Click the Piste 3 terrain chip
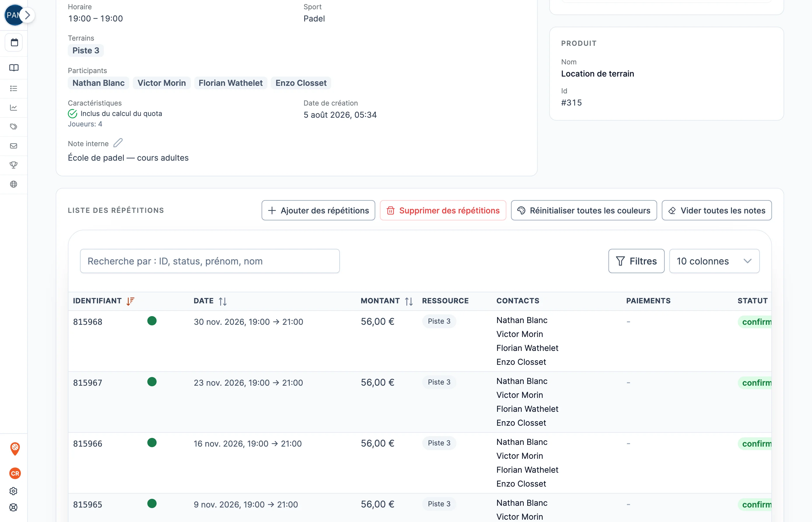Image resolution: width=812 pixels, height=522 pixels. [86, 50]
